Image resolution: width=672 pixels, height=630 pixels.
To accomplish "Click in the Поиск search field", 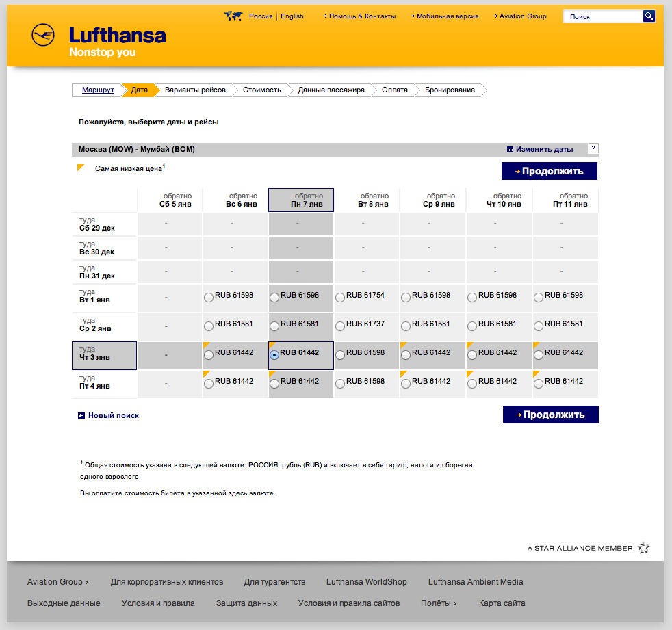I will [x=603, y=16].
